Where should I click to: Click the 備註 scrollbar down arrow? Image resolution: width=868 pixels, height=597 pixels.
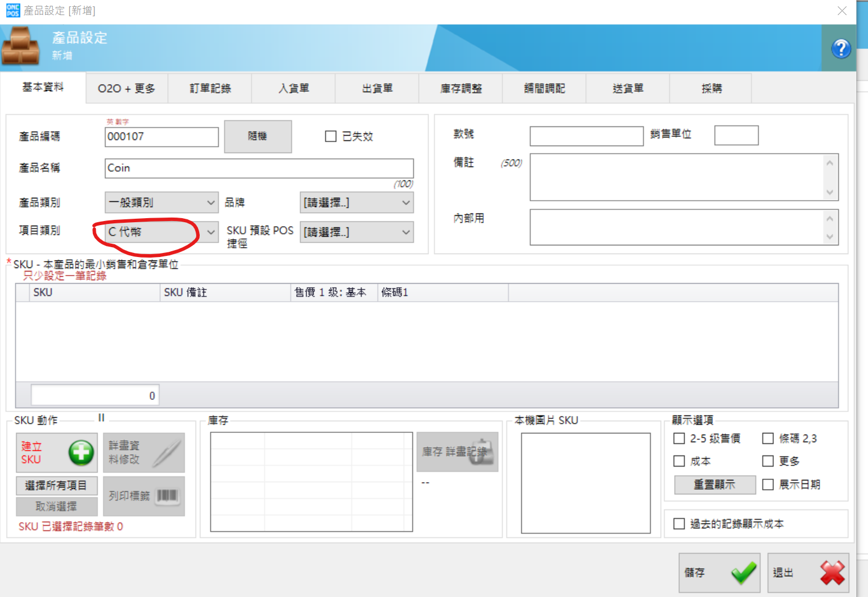click(x=830, y=192)
